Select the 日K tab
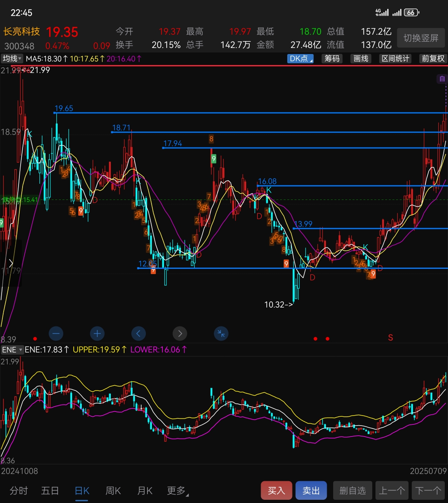This screenshot has height=503, width=448. [x=82, y=491]
